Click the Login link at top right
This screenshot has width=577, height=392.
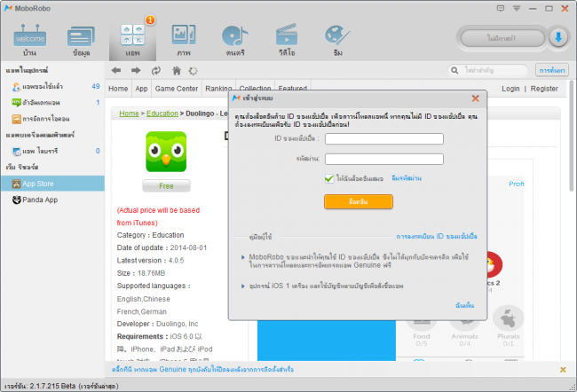(510, 89)
